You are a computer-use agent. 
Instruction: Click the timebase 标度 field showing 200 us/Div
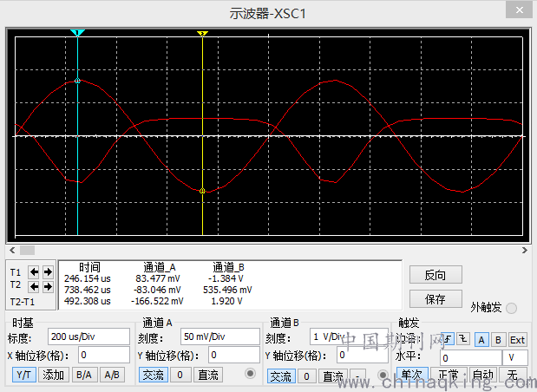[88, 336]
